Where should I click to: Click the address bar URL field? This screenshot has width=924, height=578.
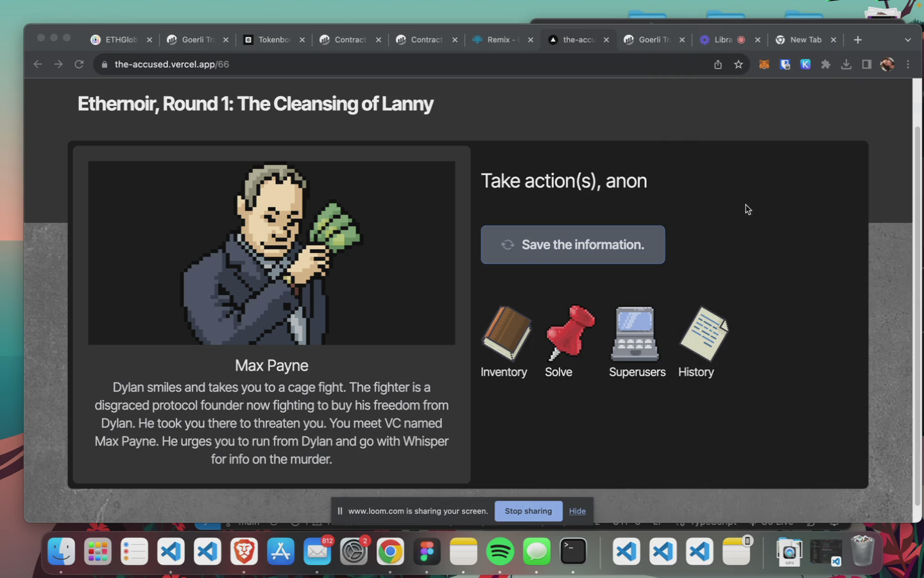[404, 64]
